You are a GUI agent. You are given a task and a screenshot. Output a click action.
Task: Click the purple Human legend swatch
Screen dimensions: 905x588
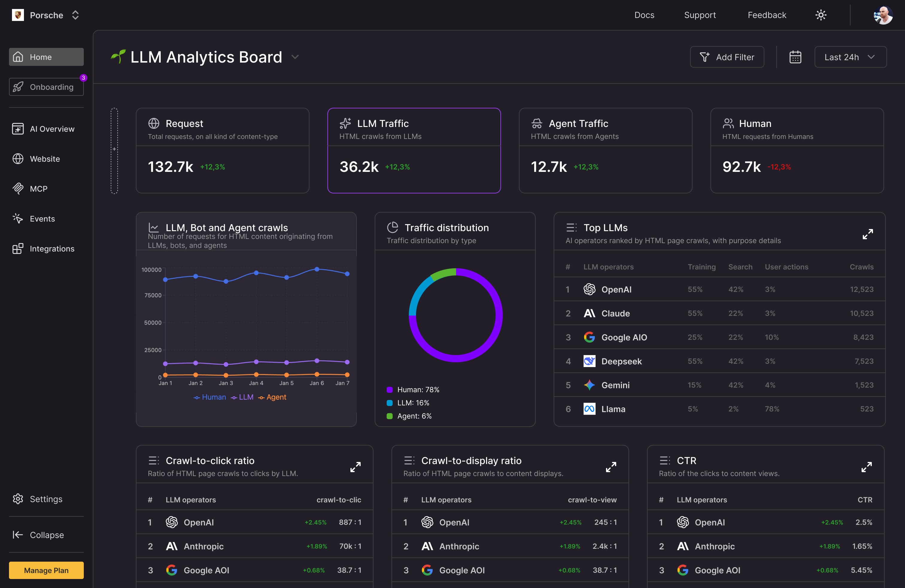point(389,390)
